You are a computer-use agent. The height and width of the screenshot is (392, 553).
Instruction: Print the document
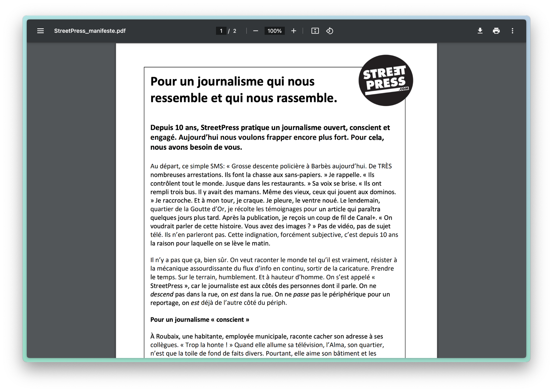pyautogui.click(x=496, y=31)
